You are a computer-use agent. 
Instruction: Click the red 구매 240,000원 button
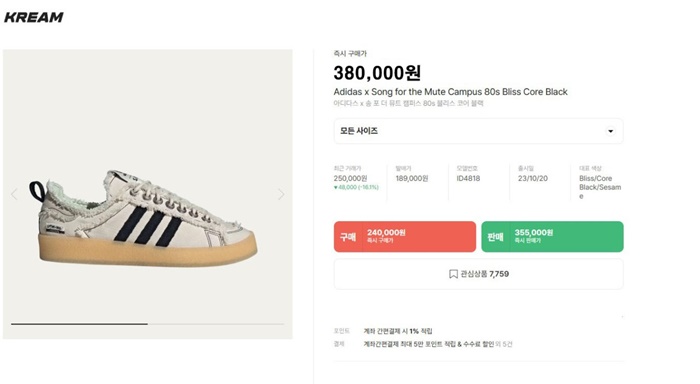click(x=404, y=237)
